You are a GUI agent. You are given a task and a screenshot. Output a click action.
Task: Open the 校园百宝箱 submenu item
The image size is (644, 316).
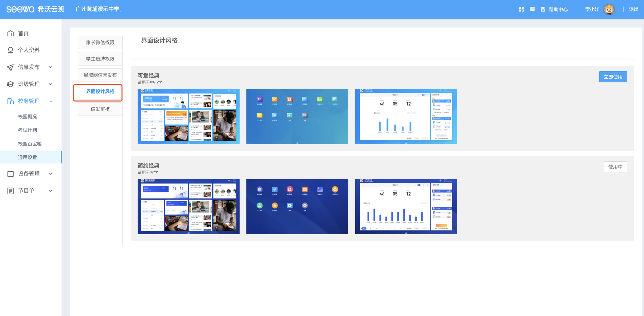tap(30, 144)
